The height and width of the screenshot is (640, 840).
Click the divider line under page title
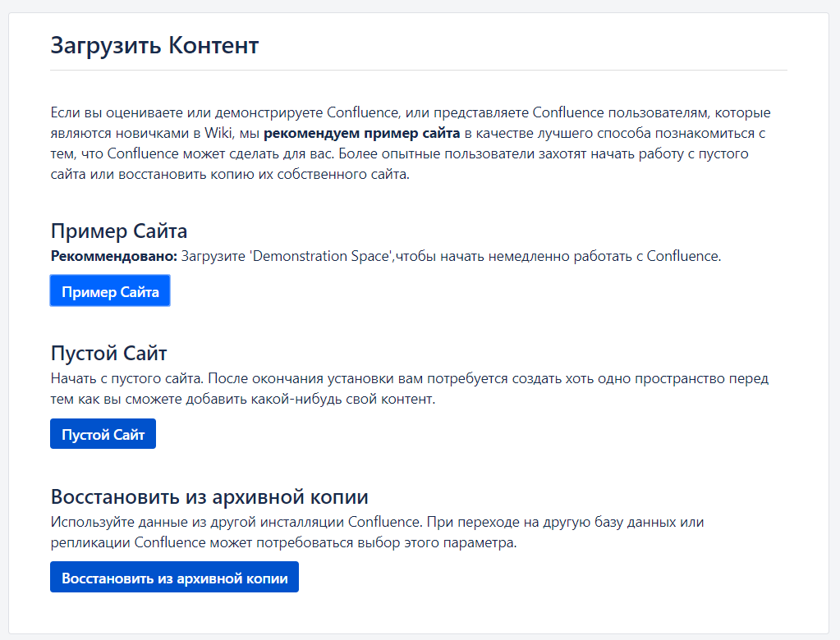click(x=419, y=71)
